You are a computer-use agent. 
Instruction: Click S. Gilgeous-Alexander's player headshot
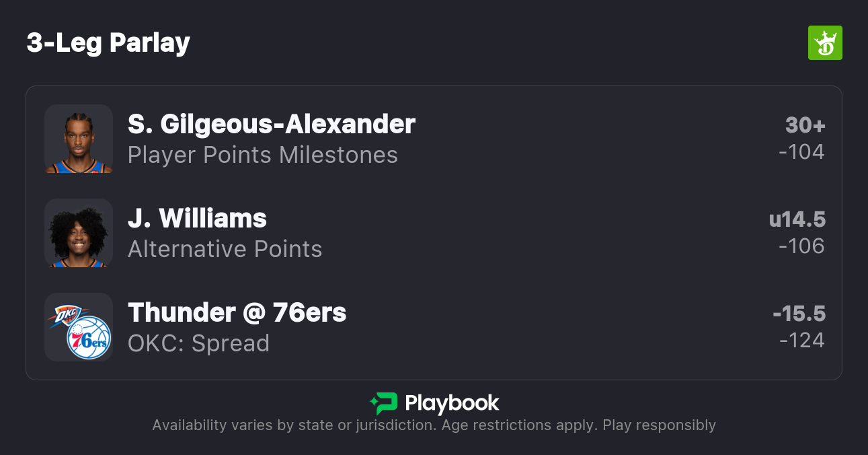(x=79, y=139)
